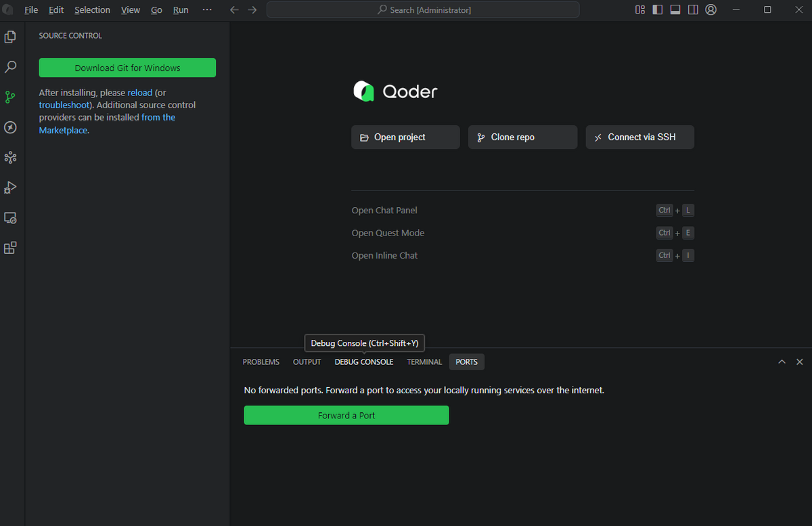Toggle the primary side bar visibility

coord(658,9)
